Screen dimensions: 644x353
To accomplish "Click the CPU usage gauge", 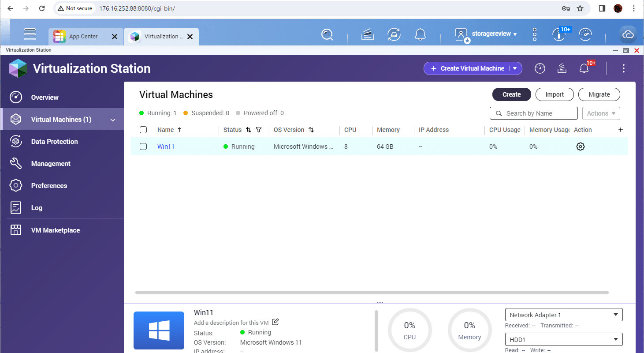I will pos(409,331).
